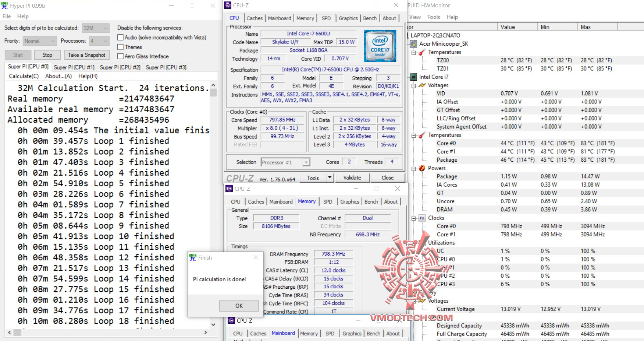Click the Temperatures thermometer icon in HWMonitor
The image size is (644, 341).
pyautogui.click(x=421, y=52)
